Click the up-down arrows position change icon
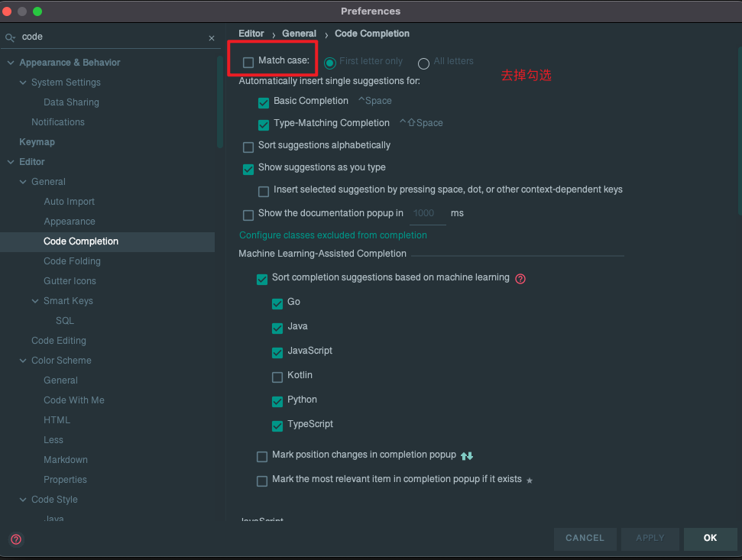This screenshot has width=742, height=560. 467,456
